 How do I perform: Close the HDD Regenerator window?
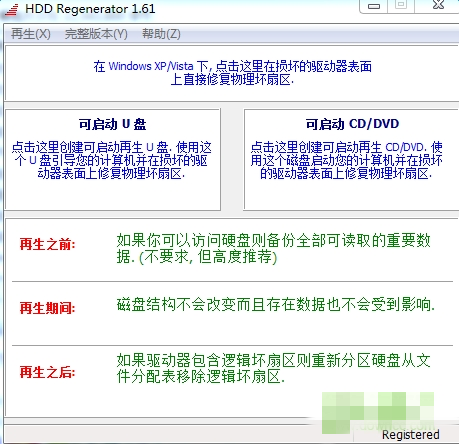point(438,5)
